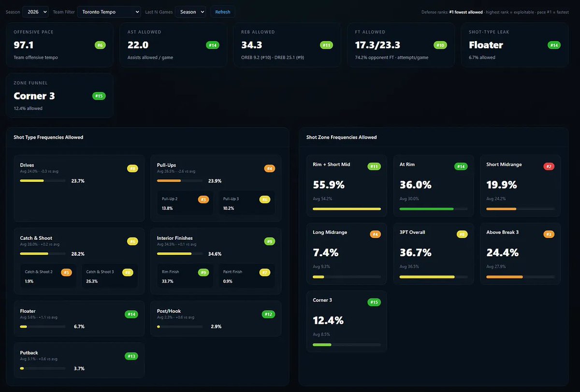Screen dimensions: 580x392
Task: Click the Pull-Up 2 #3 badge
Action: [203, 199]
